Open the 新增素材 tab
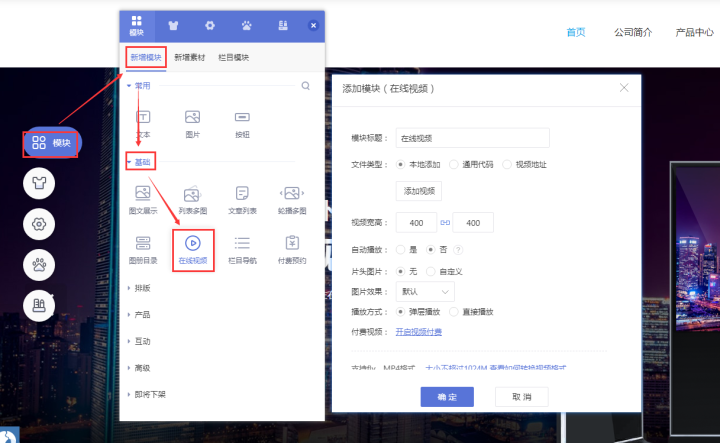This screenshot has width=720, height=443. [x=190, y=57]
